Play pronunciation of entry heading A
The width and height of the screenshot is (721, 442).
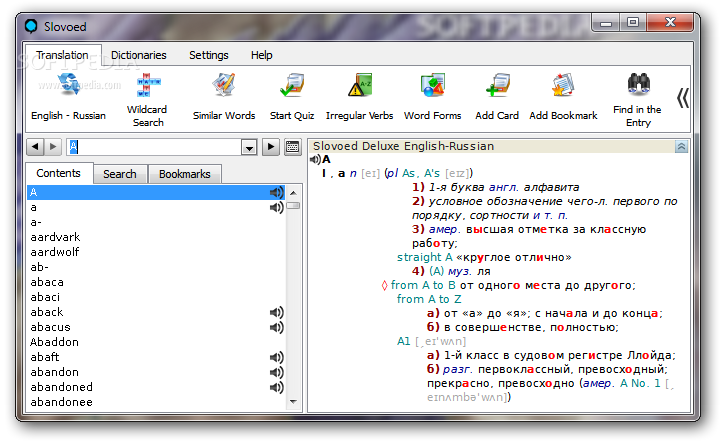coord(315,160)
